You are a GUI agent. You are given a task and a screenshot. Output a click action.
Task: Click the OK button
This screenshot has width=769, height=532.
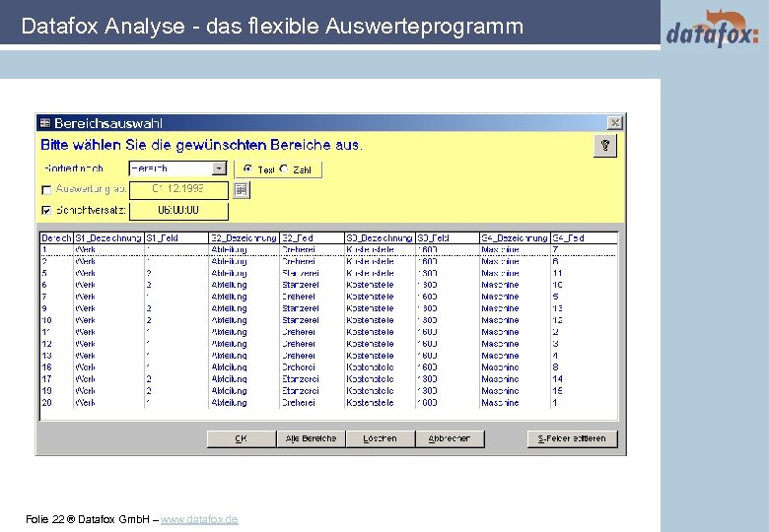coord(242,438)
